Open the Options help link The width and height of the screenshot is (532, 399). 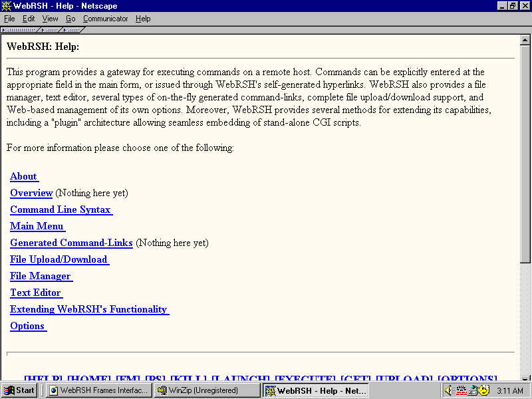[28, 326]
